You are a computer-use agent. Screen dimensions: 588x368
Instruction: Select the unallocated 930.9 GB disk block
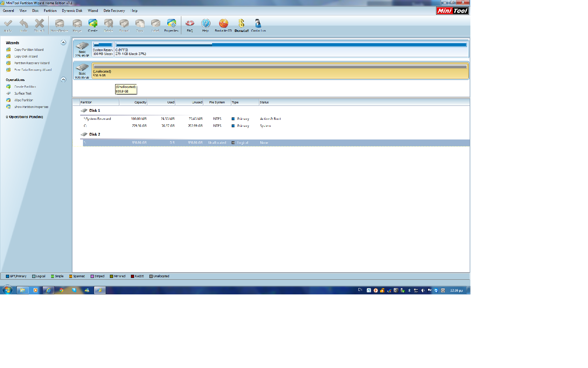pyautogui.click(x=280, y=70)
